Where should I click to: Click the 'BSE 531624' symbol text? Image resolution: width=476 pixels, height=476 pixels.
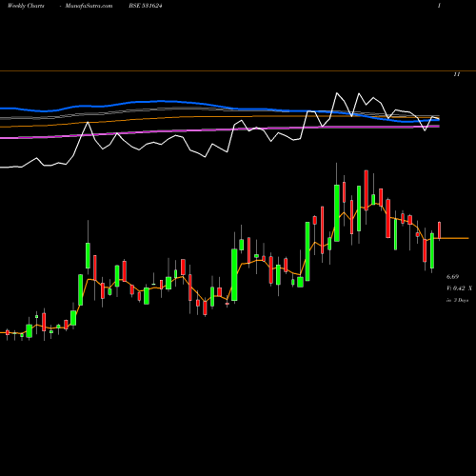click(x=146, y=6)
